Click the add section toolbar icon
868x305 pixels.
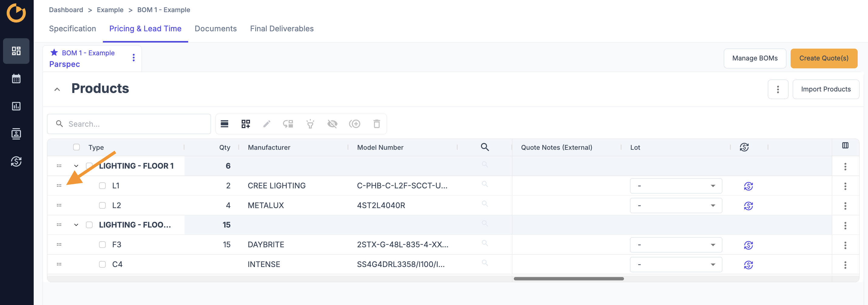point(224,124)
